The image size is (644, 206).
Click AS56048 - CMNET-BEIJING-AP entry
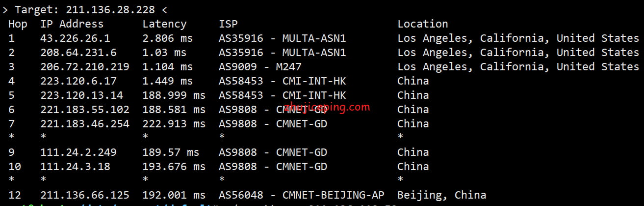click(302, 195)
